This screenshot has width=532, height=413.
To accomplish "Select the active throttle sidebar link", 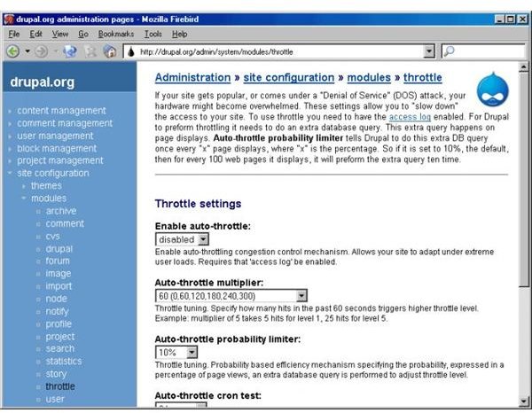I will point(60,386).
